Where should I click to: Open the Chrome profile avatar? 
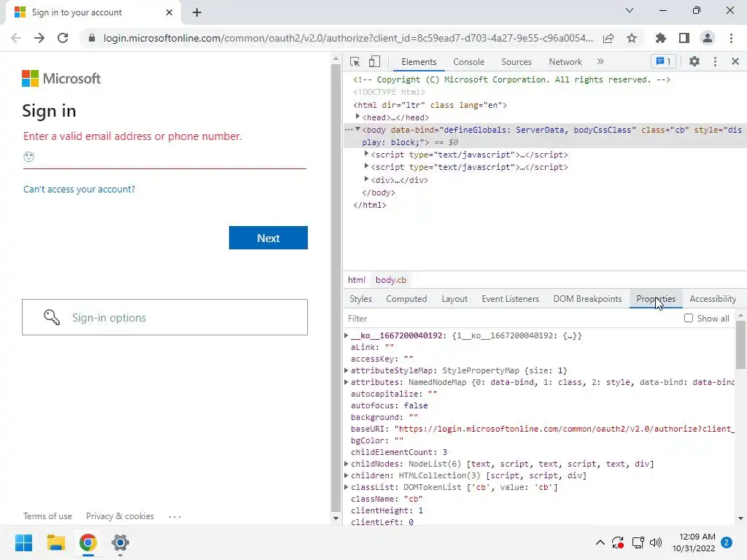(708, 38)
